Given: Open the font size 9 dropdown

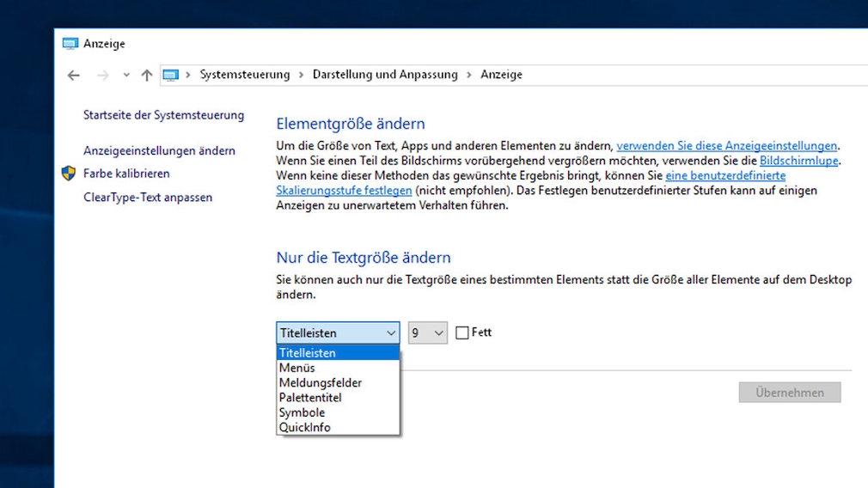Looking at the screenshot, I should tap(427, 333).
